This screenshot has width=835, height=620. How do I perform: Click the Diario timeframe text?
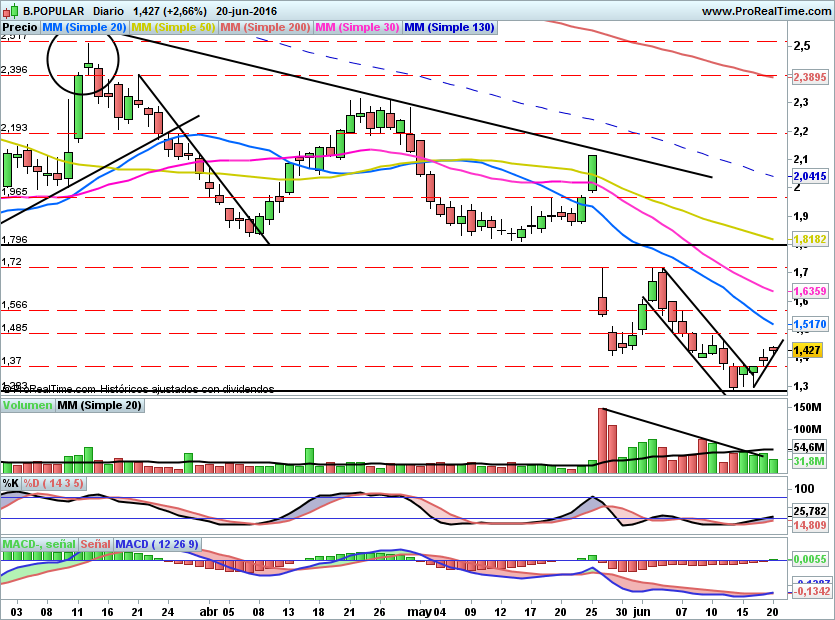pyautogui.click(x=108, y=11)
